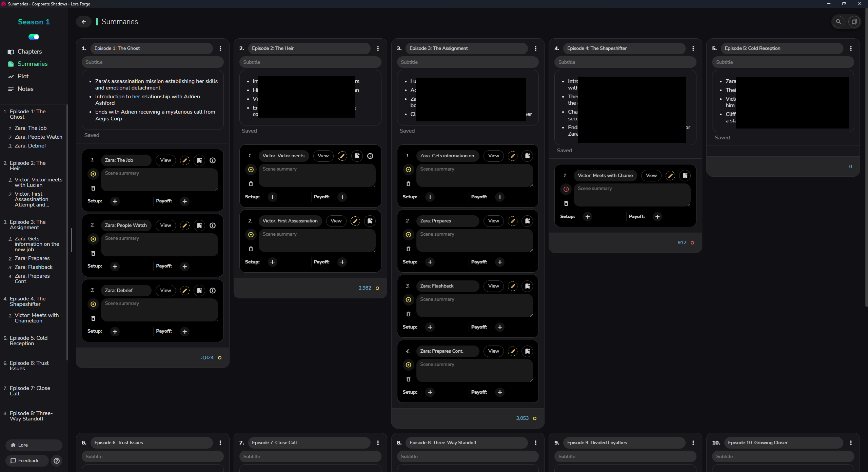Open the three-dot menu on Episode 1: The Ghost

pos(220,48)
